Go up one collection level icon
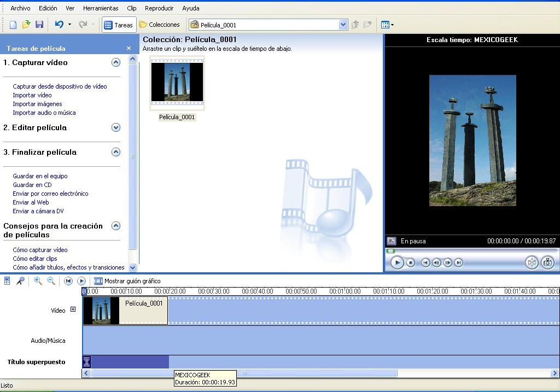Image resolution: width=560 pixels, height=392 pixels. pos(355,25)
